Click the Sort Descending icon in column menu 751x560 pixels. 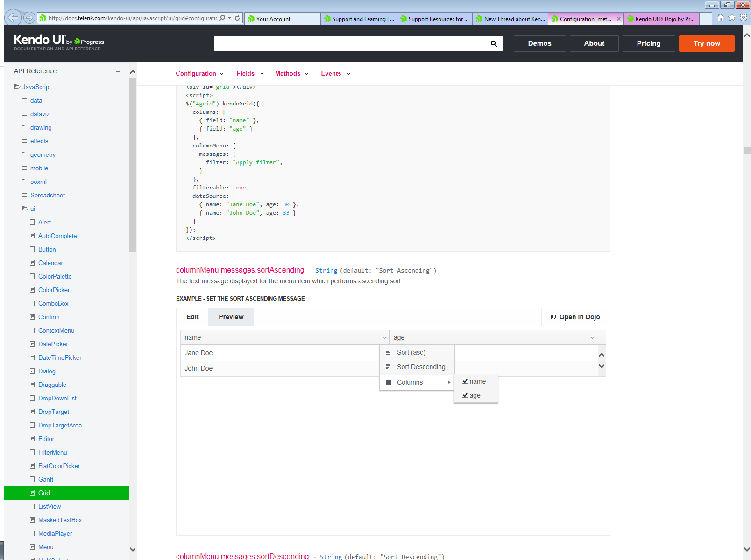click(388, 367)
